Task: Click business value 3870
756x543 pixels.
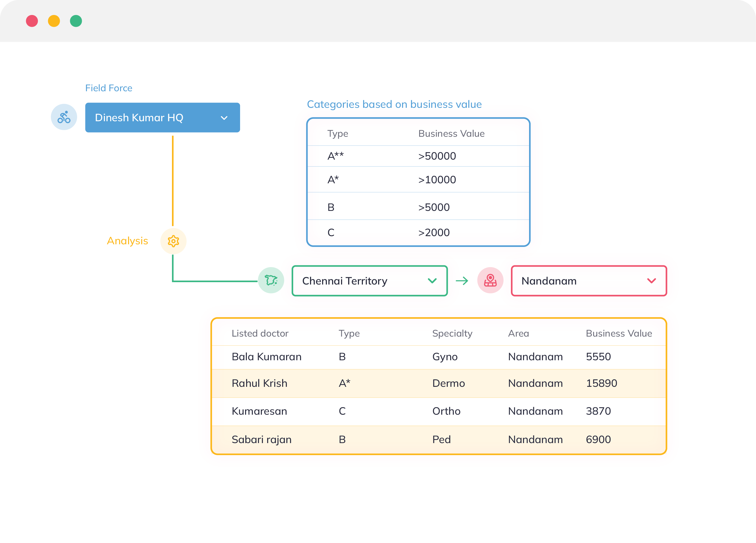Action: click(x=598, y=411)
